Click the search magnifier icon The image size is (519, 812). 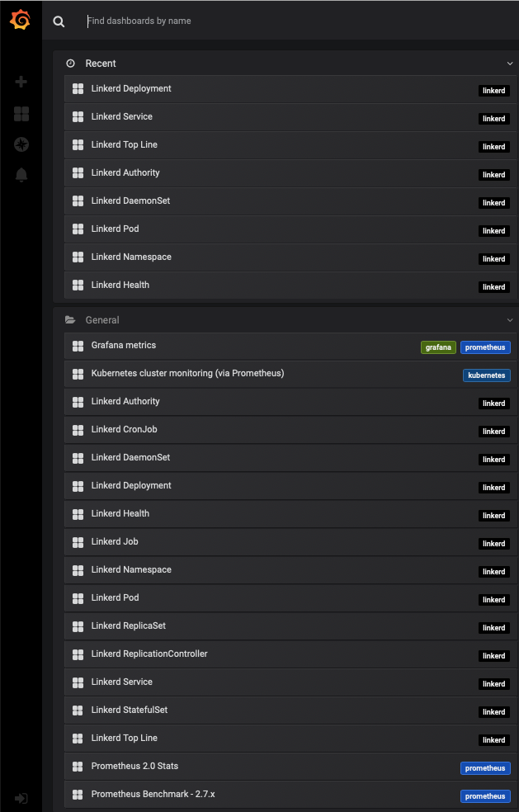tap(59, 21)
